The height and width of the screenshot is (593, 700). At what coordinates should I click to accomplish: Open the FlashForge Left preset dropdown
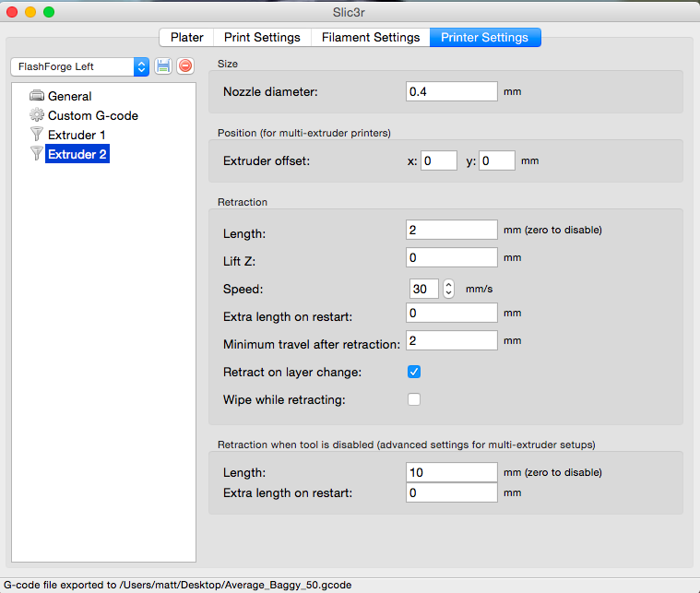[x=79, y=66]
